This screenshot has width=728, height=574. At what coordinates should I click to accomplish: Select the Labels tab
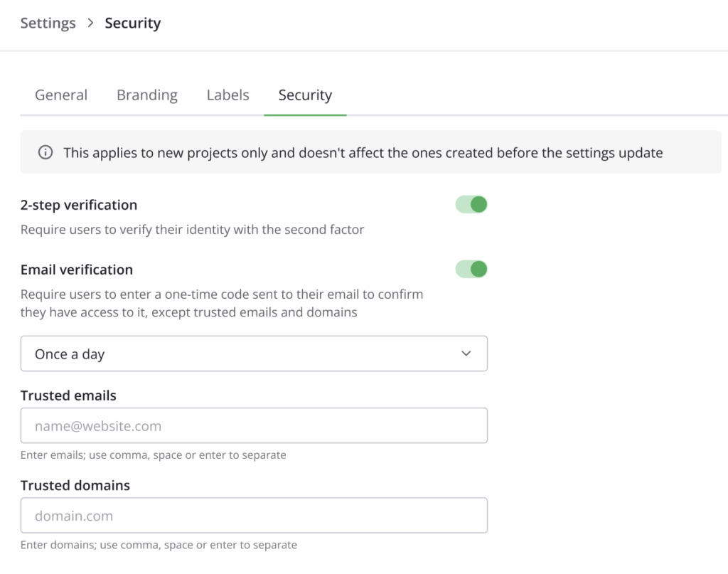227,95
